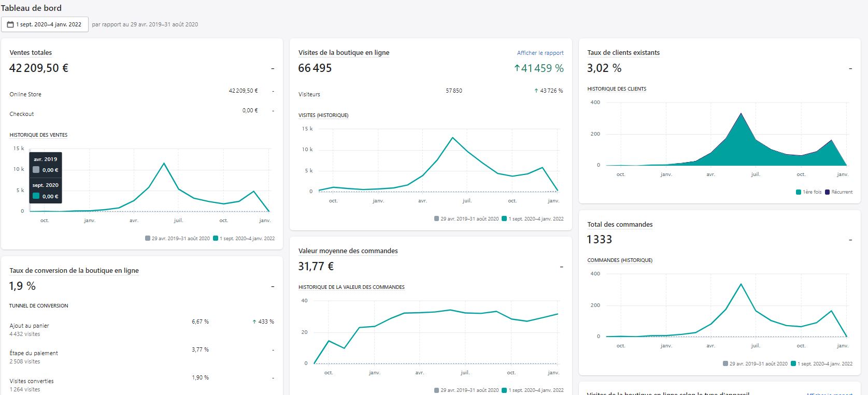Click the VISITES (HISTORIQUE) chart label
The height and width of the screenshot is (395, 868).
pos(323,115)
